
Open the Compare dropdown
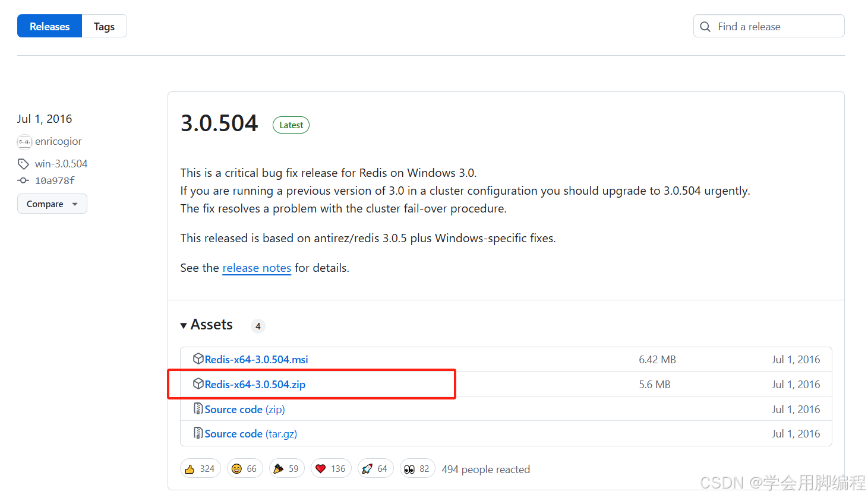[52, 204]
